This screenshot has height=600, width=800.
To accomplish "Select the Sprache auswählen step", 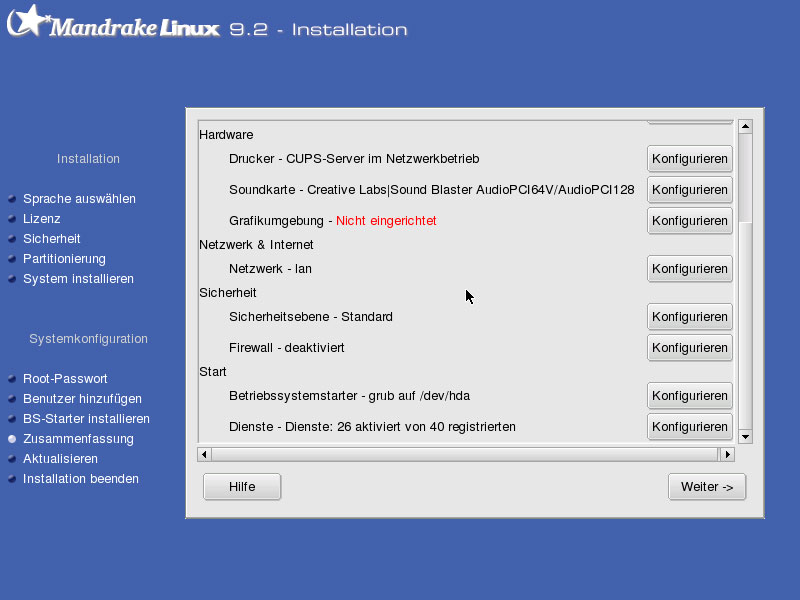I will [79, 198].
